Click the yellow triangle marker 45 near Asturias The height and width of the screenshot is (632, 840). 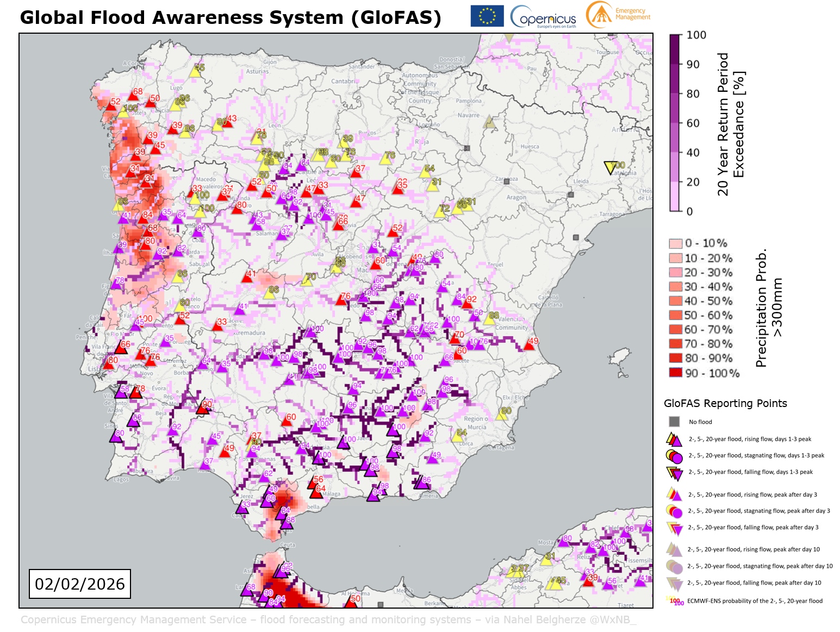click(196, 71)
